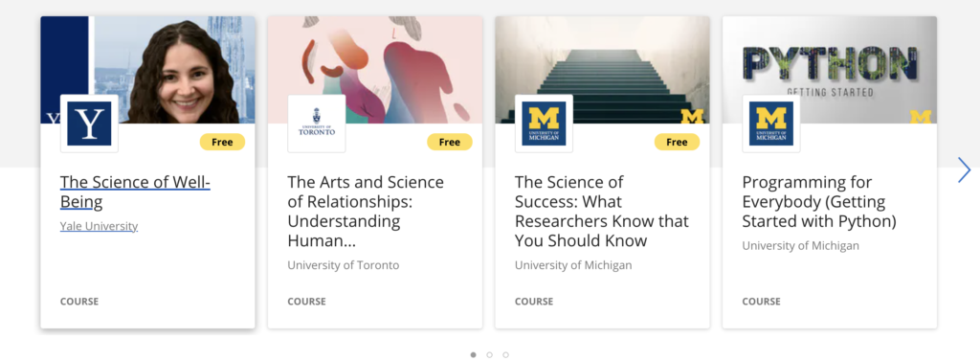Select the first carousel page dot
Viewport: 980px width, 361px height.
point(473,354)
